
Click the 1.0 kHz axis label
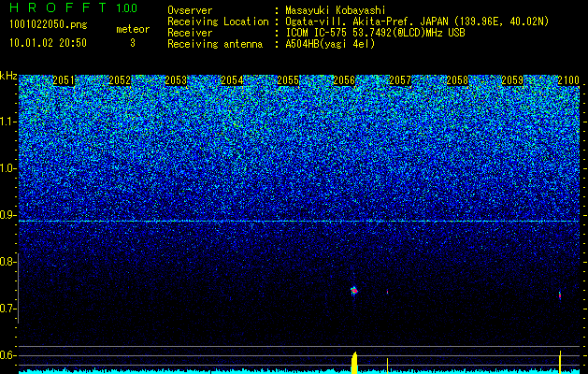7,168
